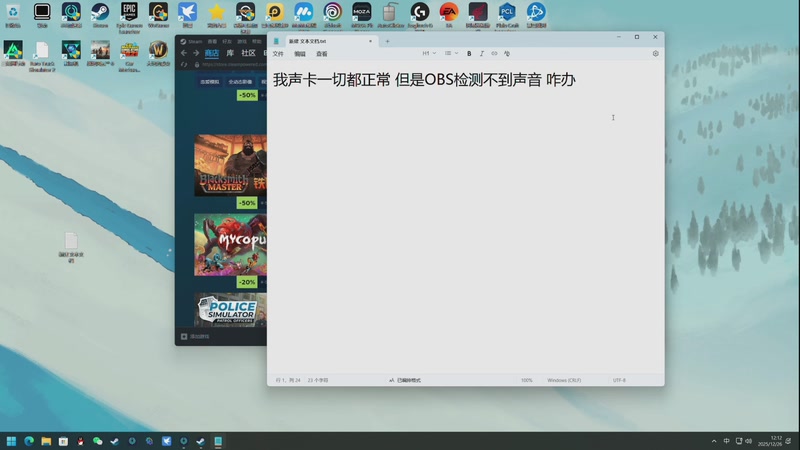
Task: Open Notepad settings gear
Action: [x=656, y=54]
